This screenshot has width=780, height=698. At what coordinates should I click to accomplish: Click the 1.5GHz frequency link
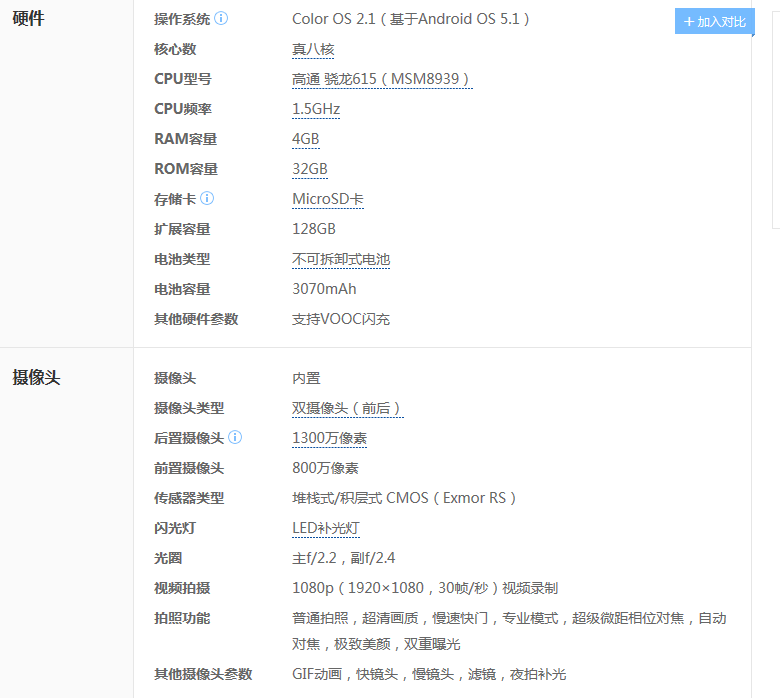pyautogui.click(x=316, y=109)
